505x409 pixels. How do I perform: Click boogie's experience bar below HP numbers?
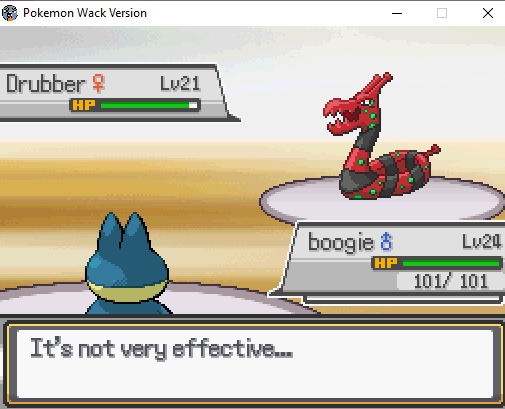click(x=404, y=299)
